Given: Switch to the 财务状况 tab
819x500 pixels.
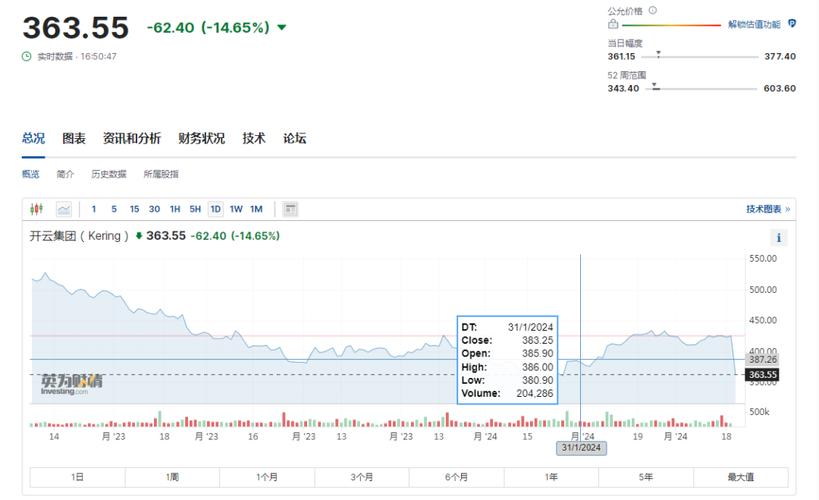Looking at the screenshot, I should click(x=202, y=138).
